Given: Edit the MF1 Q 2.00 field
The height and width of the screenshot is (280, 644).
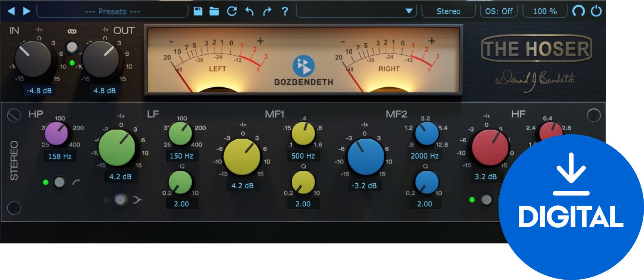Looking at the screenshot, I should (x=303, y=204).
